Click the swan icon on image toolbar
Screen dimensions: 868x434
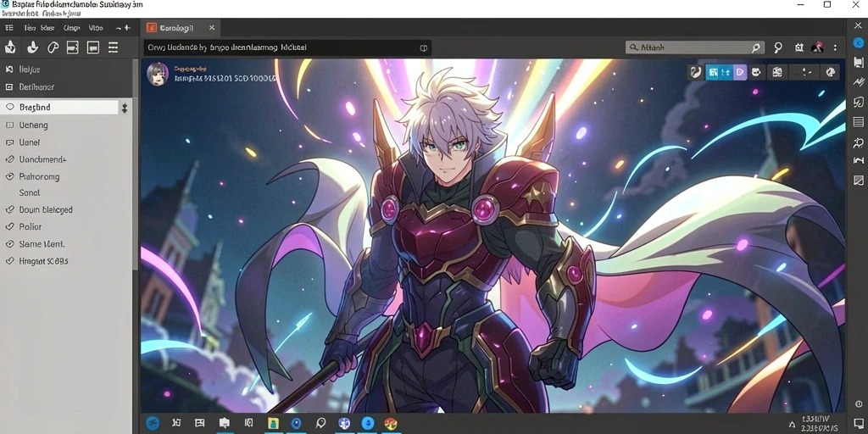click(696, 72)
